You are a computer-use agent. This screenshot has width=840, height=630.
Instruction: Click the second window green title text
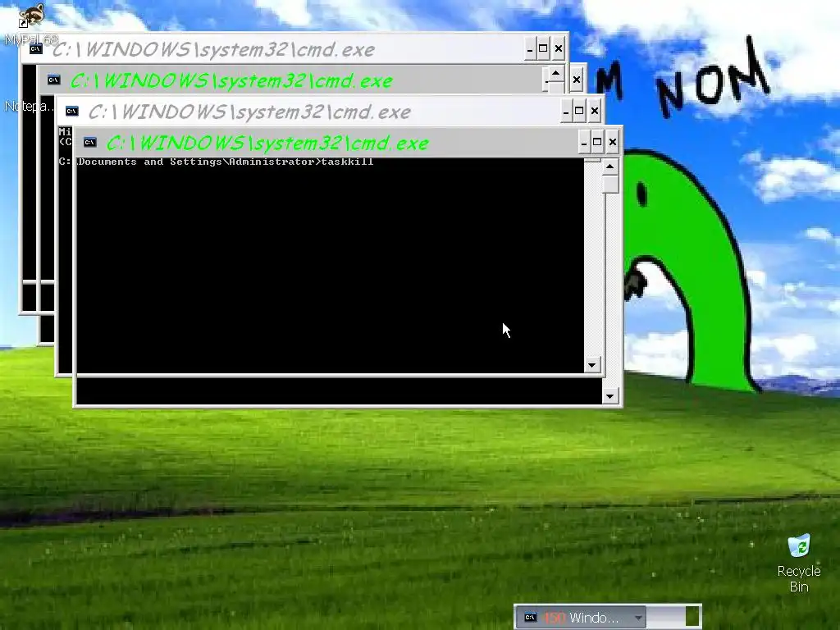pyautogui.click(x=231, y=81)
